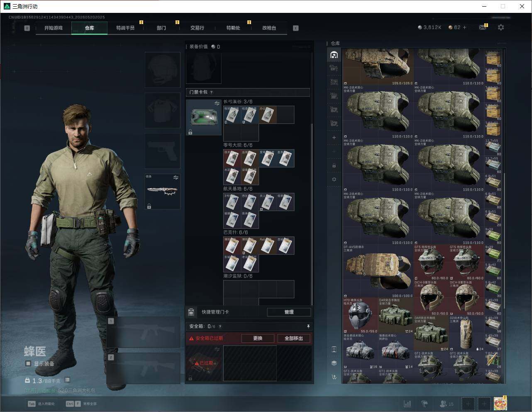Switch to the 特战干员 tab

(125, 28)
